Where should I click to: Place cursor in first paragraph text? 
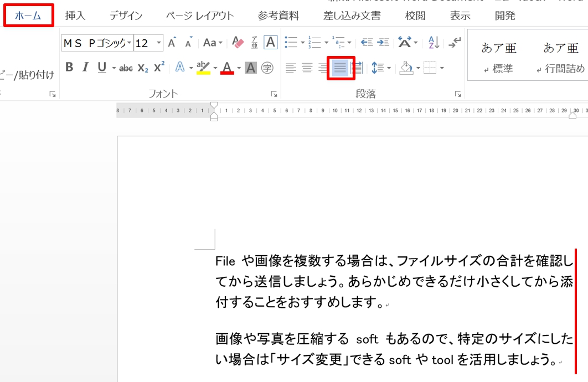pyautogui.click(x=394, y=282)
